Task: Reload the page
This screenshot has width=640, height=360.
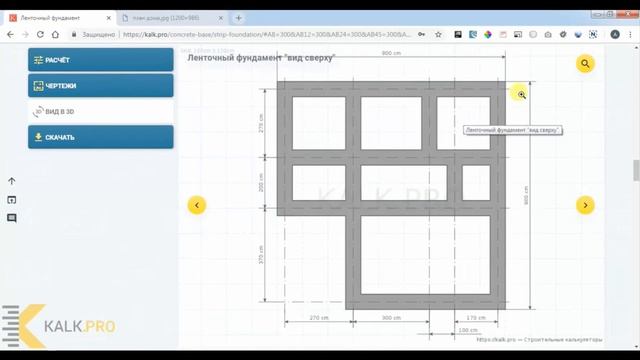Action: (x=40, y=35)
